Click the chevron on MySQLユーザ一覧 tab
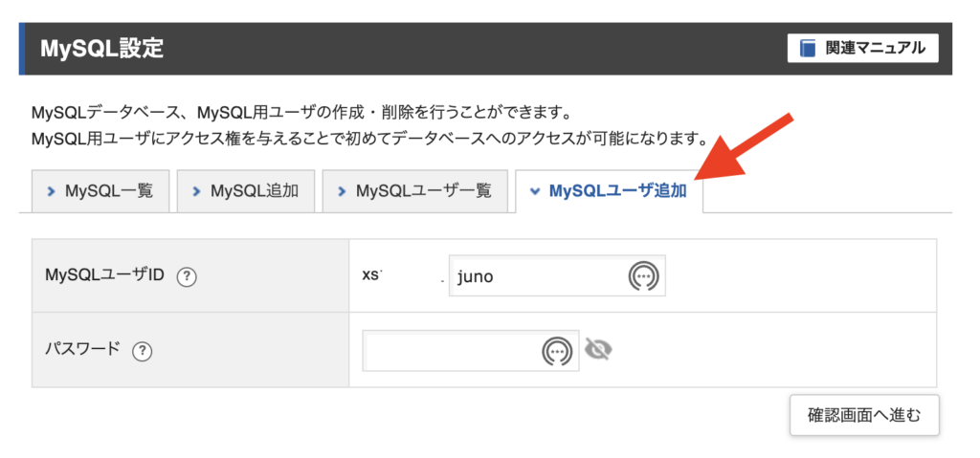The width and height of the screenshot is (980, 458). 342,192
